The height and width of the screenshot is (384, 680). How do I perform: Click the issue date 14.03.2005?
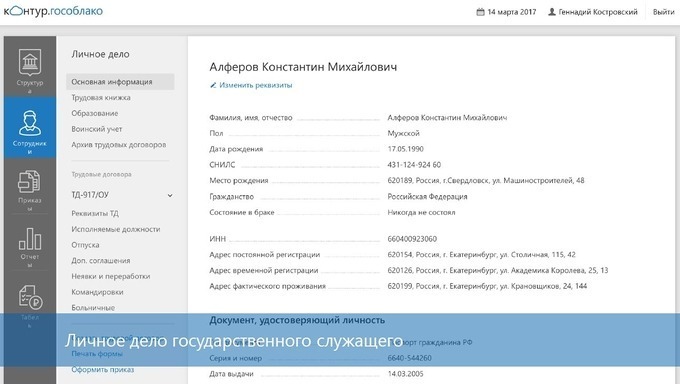(x=405, y=374)
